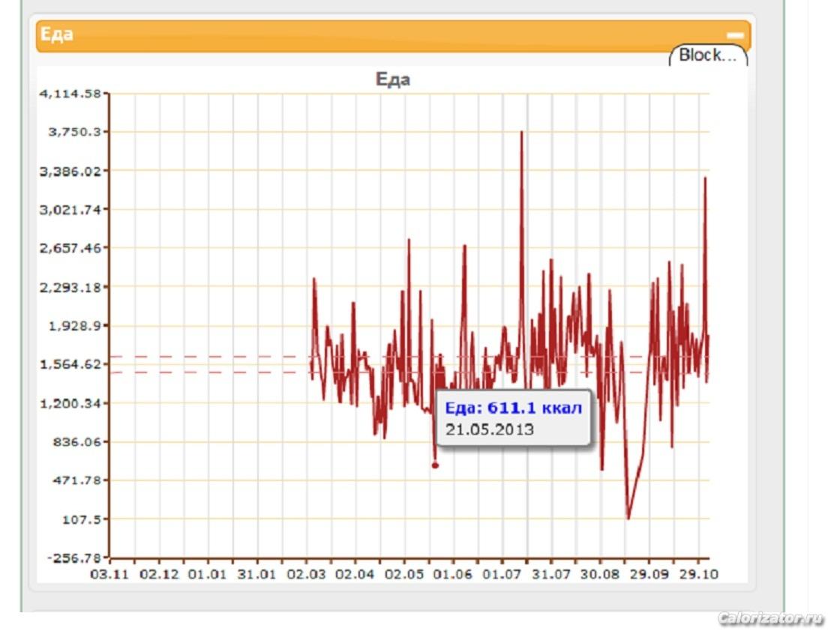The height and width of the screenshot is (634, 840).
Task: Click the Calorizator.ru watermark logo
Action: pyautogui.click(x=770, y=618)
